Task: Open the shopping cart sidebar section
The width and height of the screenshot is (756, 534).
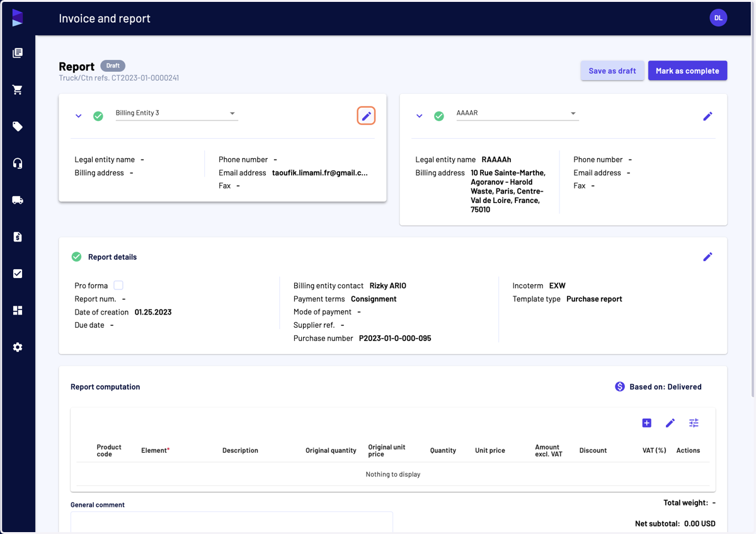Action: point(18,90)
